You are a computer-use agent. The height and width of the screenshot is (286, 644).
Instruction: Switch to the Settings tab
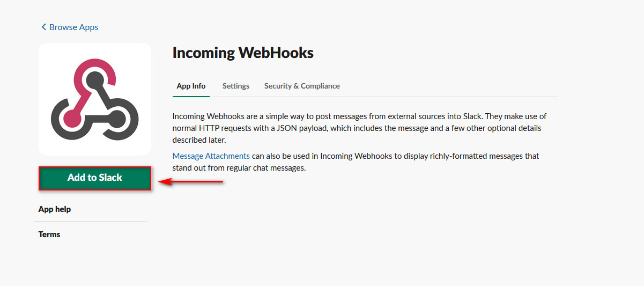236,86
